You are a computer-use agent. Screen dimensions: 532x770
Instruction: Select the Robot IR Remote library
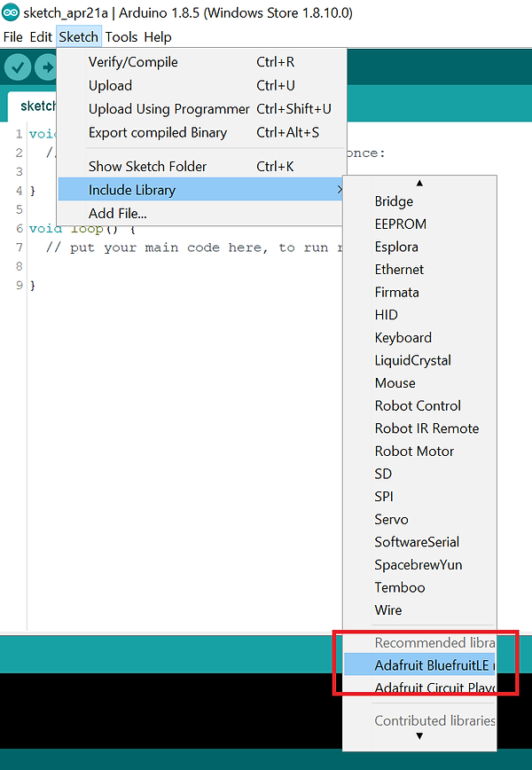(419, 428)
